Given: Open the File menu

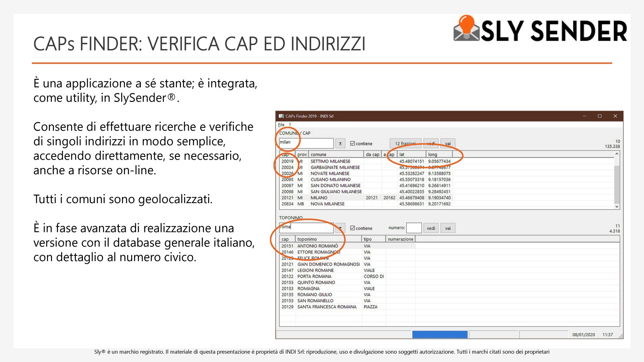Looking at the screenshot, I should 281,125.
